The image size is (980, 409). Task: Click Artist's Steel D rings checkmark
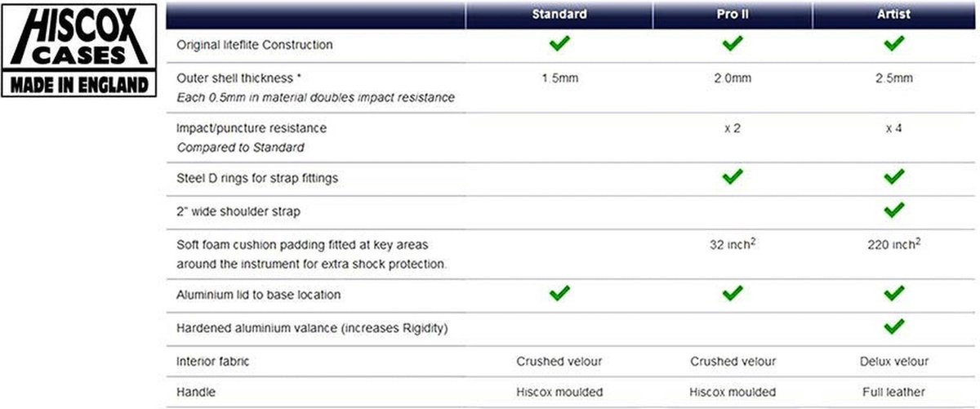click(x=894, y=176)
